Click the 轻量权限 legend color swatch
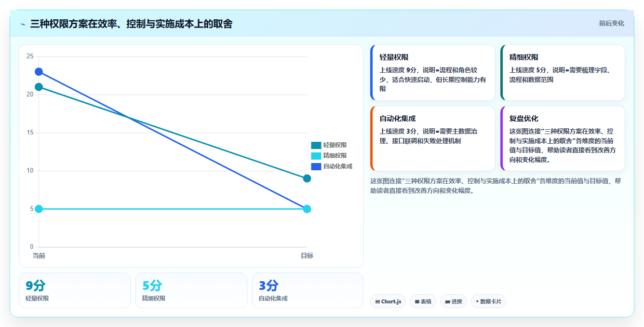 tap(316, 145)
